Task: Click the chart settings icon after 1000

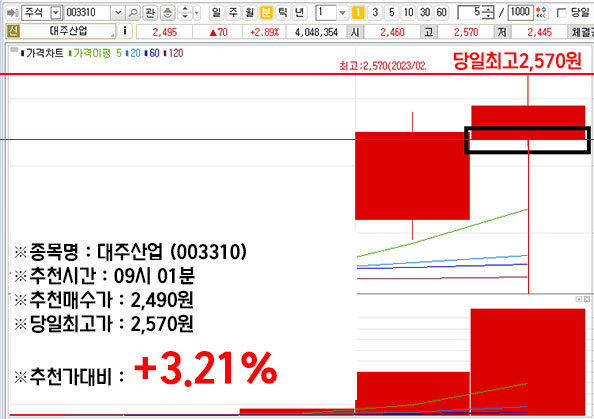Action: coord(541,13)
